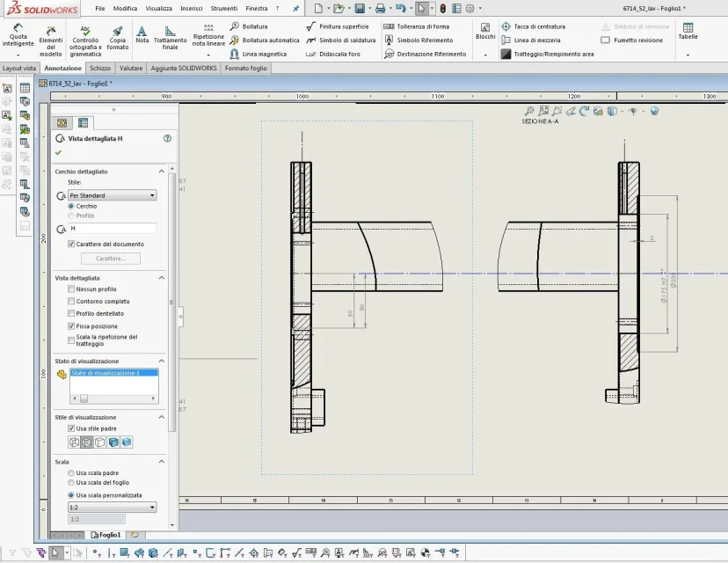The height and width of the screenshot is (563, 728).
Task: Open help for Vista dettagliata H
Action: [x=168, y=138]
